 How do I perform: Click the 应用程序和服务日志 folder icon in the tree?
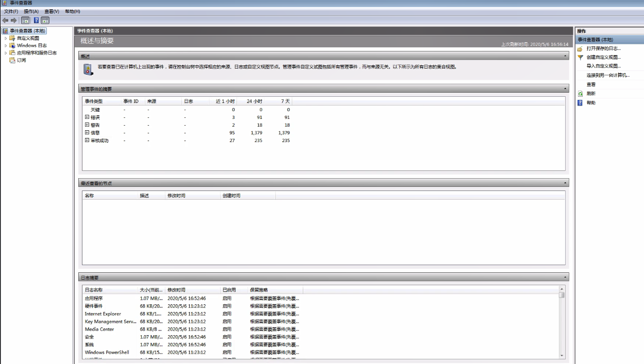point(12,53)
